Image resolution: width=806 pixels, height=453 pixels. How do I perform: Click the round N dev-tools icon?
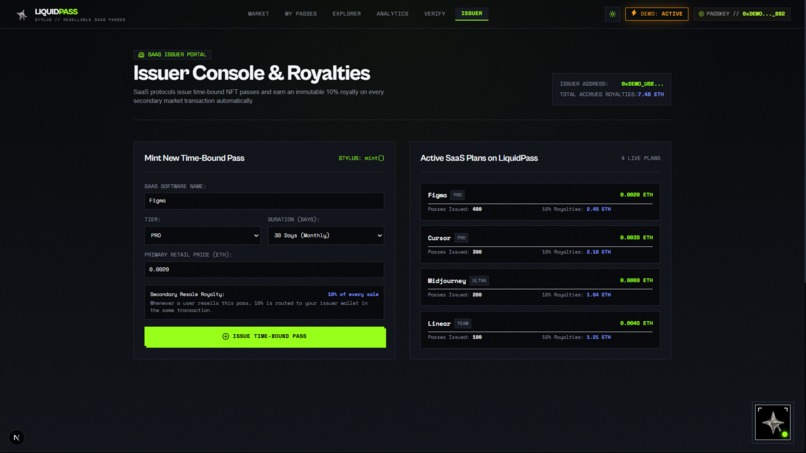click(x=16, y=438)
